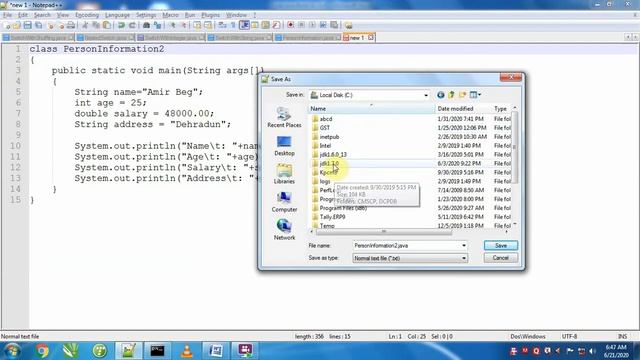Open the Edit menu

click(x=23, y=15)
